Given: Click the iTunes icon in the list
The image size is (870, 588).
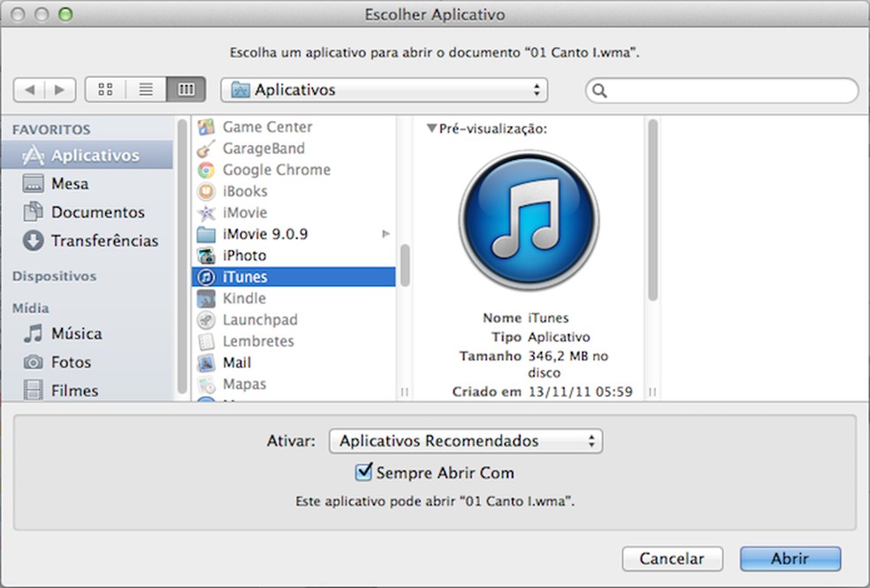Looking at the screenshot, I should pos(206,277).
